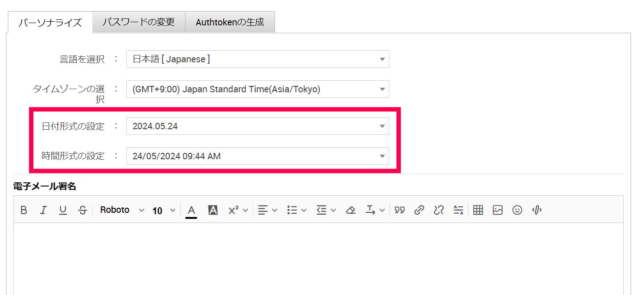Viewport: 644px width, 295px height.
Task: Expand the indent options arrow
Action: 334,210
